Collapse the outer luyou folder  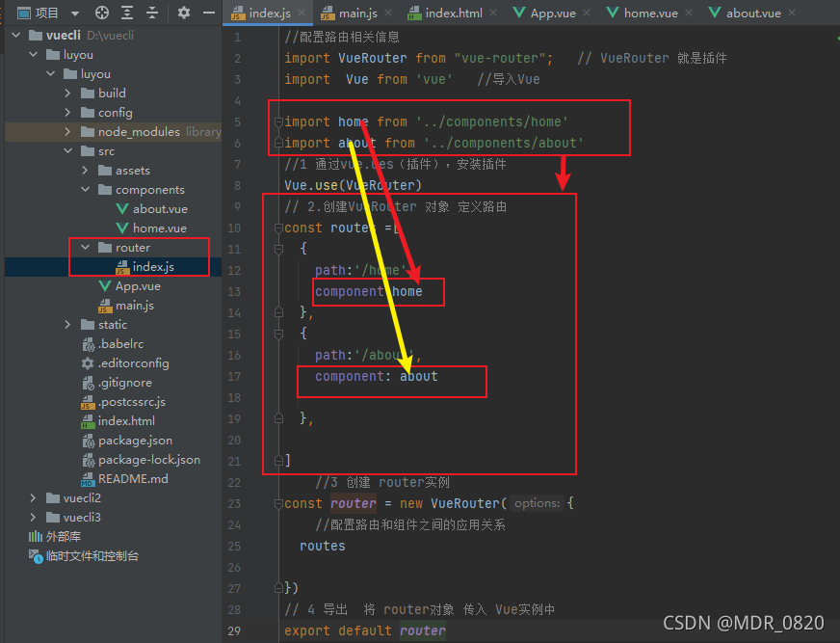pyautogui.click(x=33, y=55)
